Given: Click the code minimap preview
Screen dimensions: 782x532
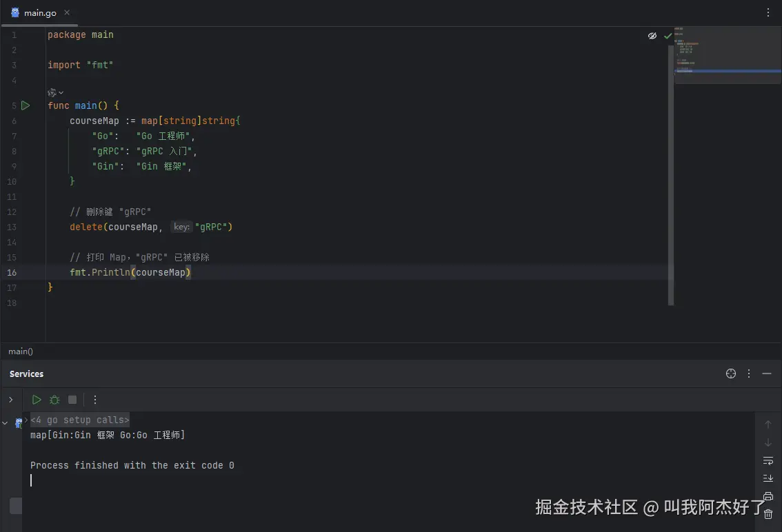Looking at the screenshot, I should point(727,55).
